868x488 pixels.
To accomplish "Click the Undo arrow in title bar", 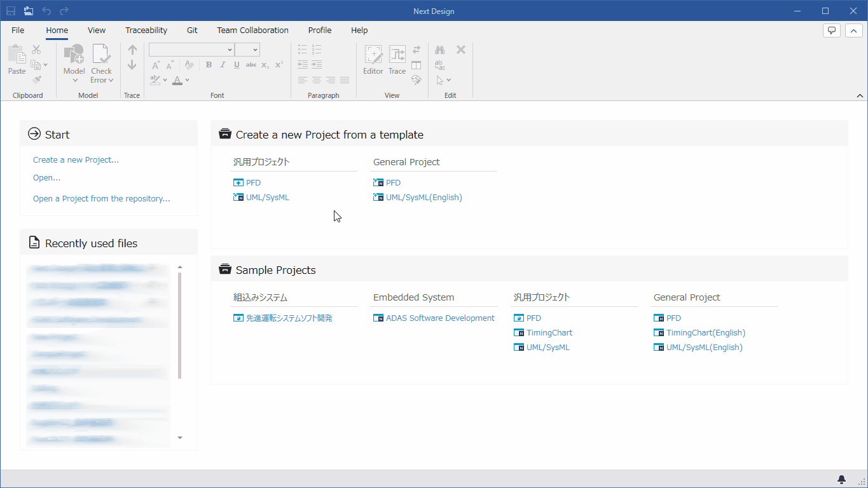I will coord(46,11).
